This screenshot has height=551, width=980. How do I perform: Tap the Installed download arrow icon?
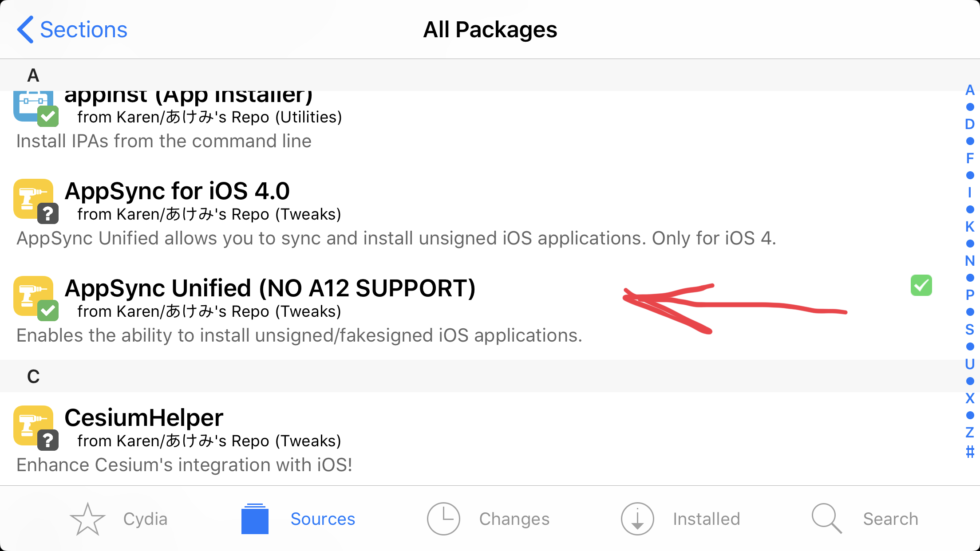click(x=637, y=519)
